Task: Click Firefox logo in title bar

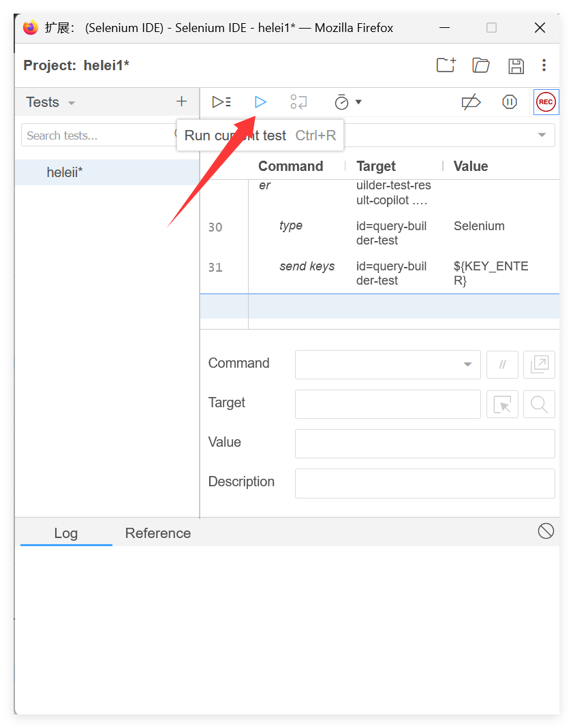Action: pyautogui.click(x=31, y=28)
